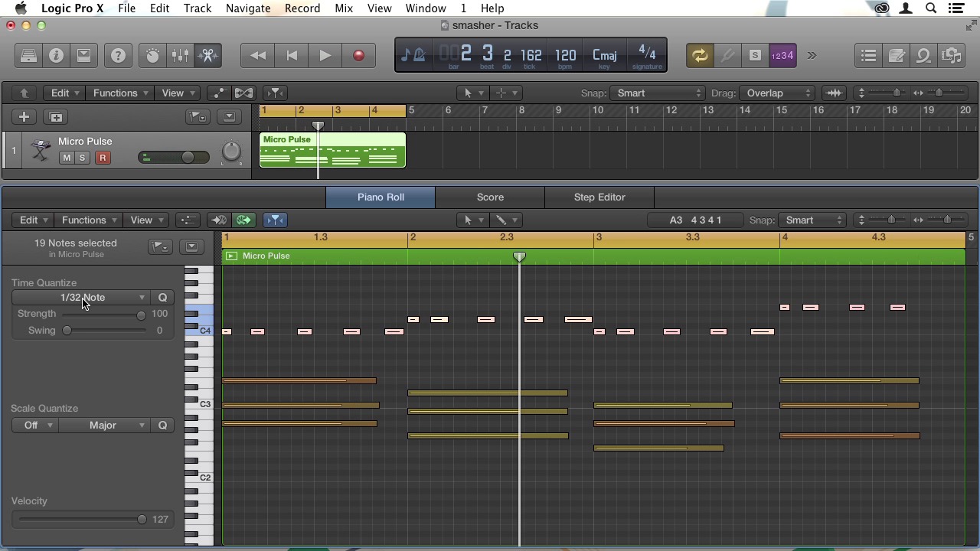Click Piano Roll automation lane button

point(188,220)
